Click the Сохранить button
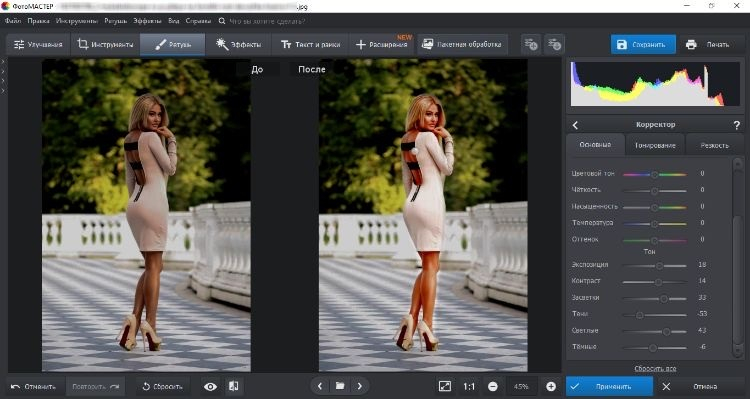This screenshot has width=750, height=399. 643,44
